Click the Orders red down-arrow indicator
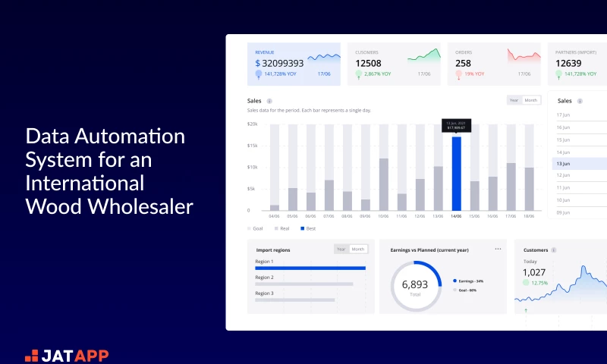The height and width of the screenshot is (364, 607). point(459,74)
